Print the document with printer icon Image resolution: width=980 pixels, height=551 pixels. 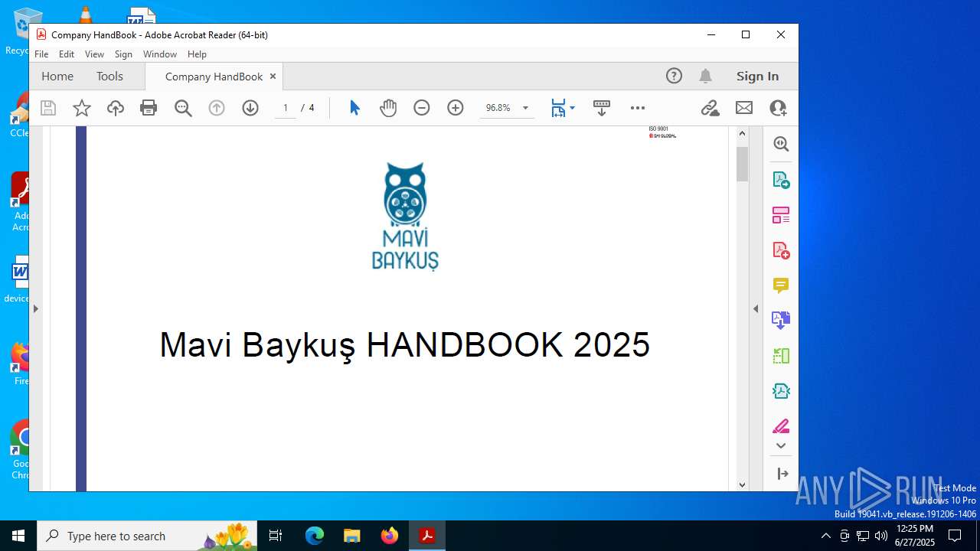point(149,108)
